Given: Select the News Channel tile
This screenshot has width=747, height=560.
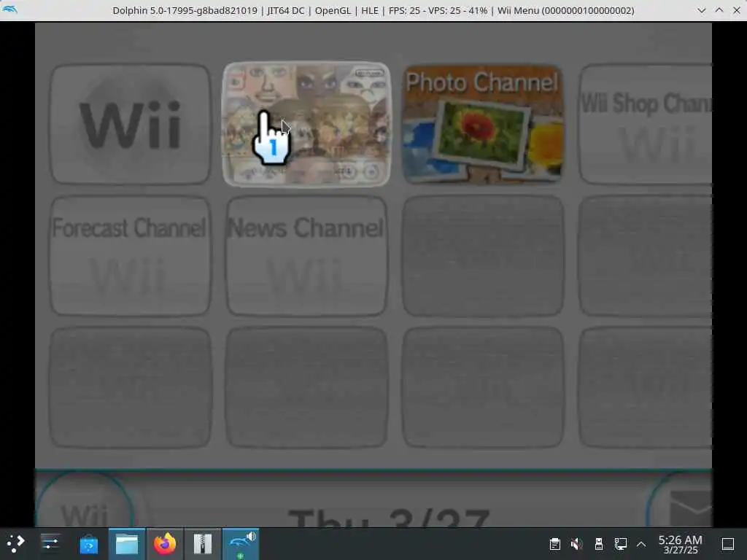Looking at the screenshot, I should pos(307,256).
